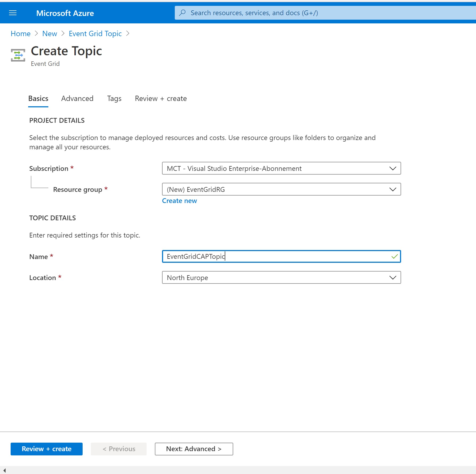
Task: Expand the Subscription dropdown
Action: [x=281, y=168]
